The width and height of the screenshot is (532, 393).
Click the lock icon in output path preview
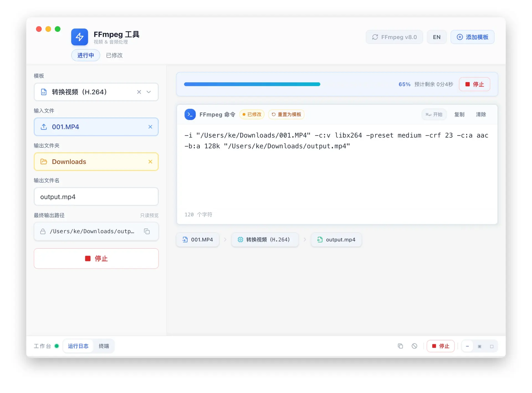point(43,231)
